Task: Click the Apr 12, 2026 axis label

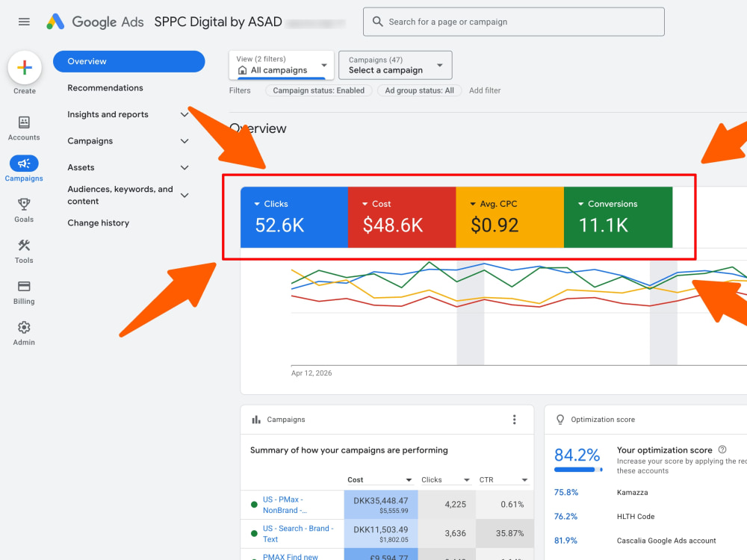Action: [311, 373]
